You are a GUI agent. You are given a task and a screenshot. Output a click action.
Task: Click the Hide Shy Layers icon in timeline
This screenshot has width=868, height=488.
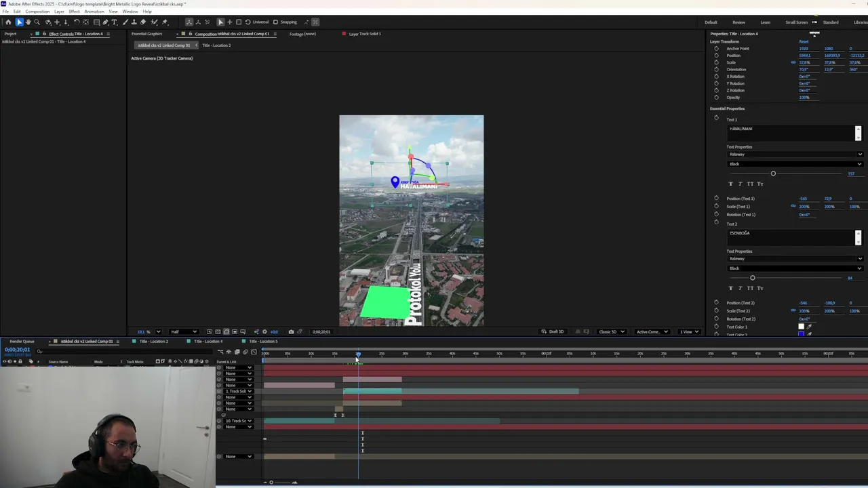229,352
